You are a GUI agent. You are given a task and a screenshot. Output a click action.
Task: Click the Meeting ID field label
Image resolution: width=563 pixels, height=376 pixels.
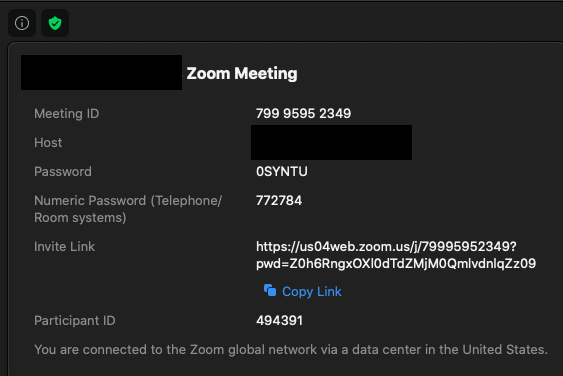pyautogui.click(x=66, y=113)
